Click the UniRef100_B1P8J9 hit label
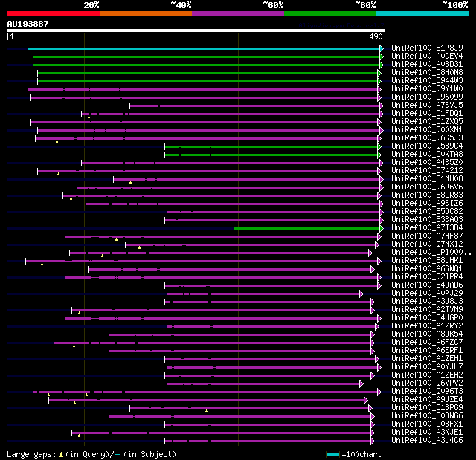 click(427, 48)
